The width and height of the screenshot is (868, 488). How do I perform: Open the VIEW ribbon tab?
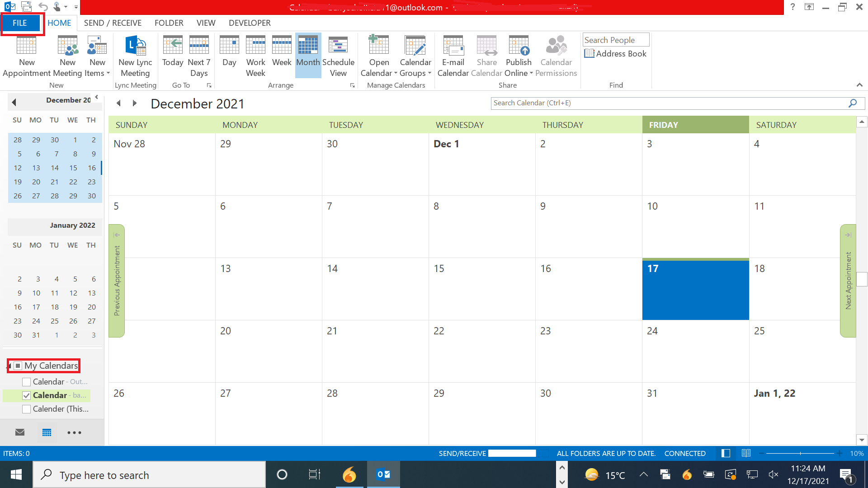[206, 23]
